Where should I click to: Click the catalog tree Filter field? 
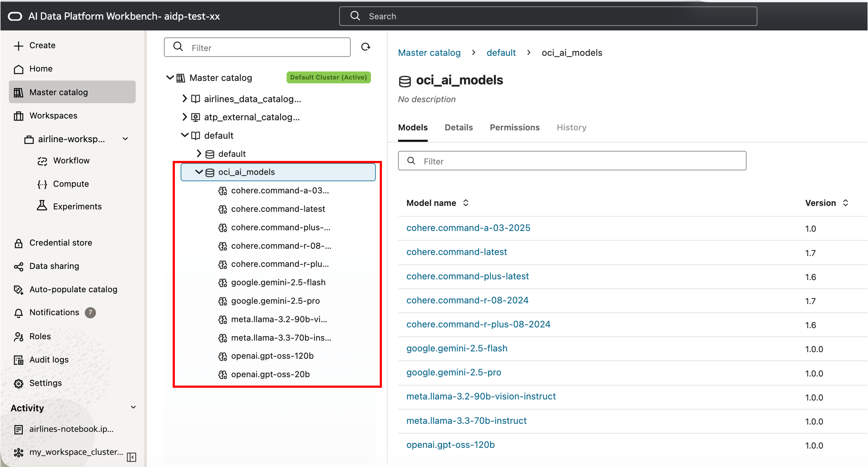pos(257,47)
